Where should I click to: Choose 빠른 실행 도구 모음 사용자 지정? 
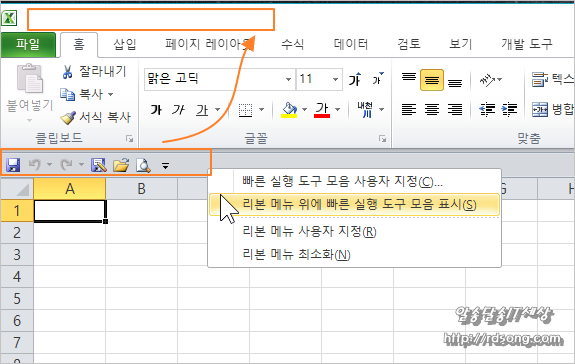pyautogui.click(x=342, y=181)
